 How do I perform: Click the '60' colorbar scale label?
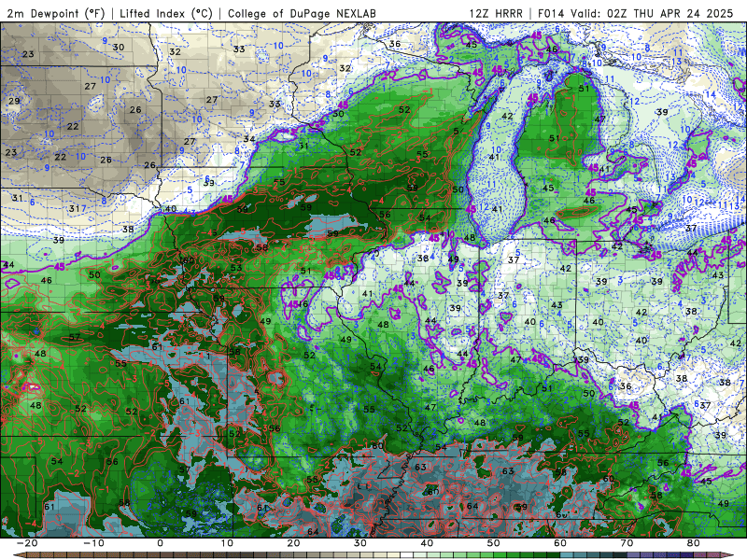point(560,543)
